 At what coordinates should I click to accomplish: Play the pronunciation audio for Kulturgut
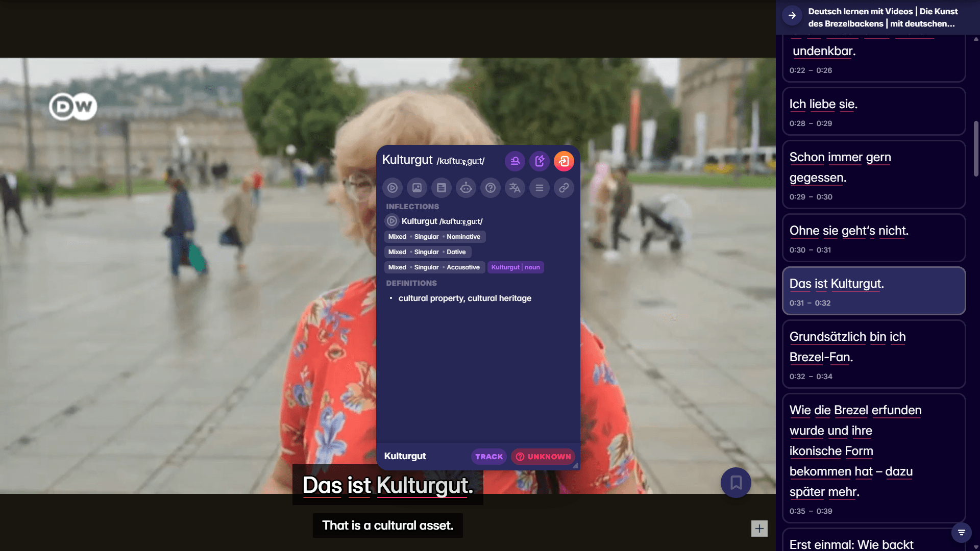click(x=393, y=188)
